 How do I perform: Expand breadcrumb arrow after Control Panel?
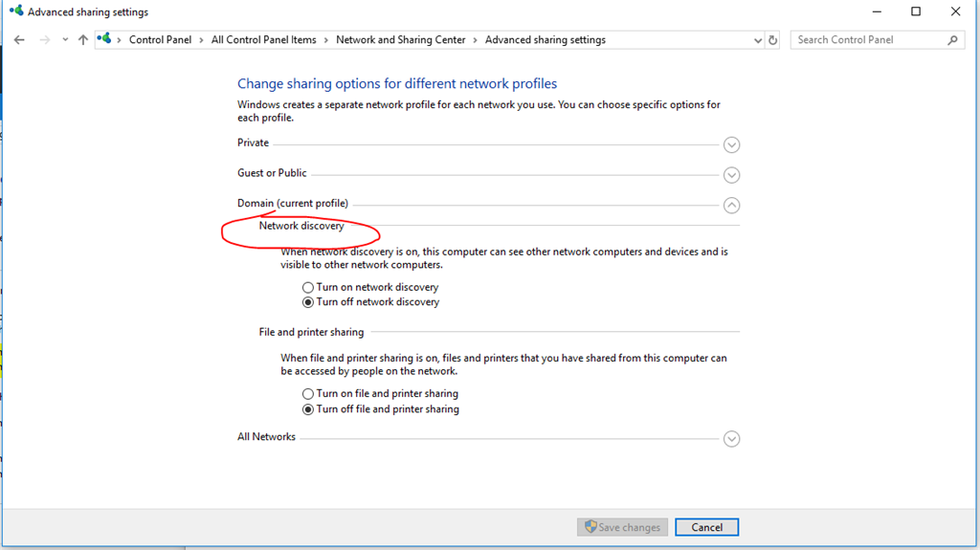click(201, 40)
